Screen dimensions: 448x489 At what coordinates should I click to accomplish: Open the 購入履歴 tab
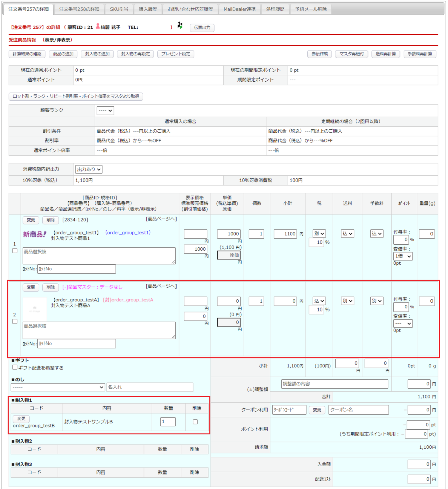click(x=148, y=9)
